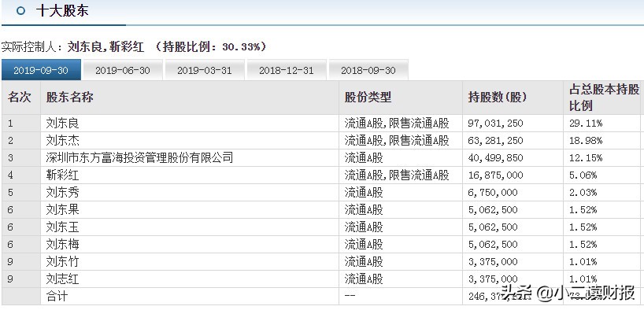Select shareholder name 刘东杰

point(62,140)
